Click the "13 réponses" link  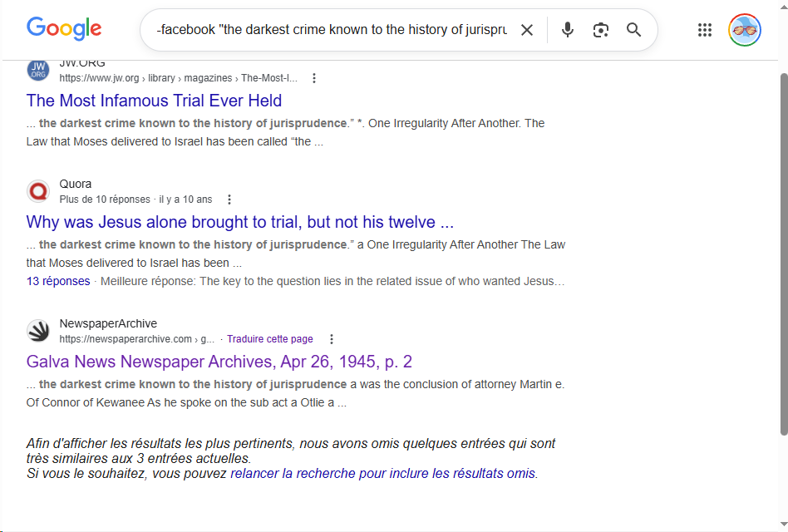[x=58, y=281]
